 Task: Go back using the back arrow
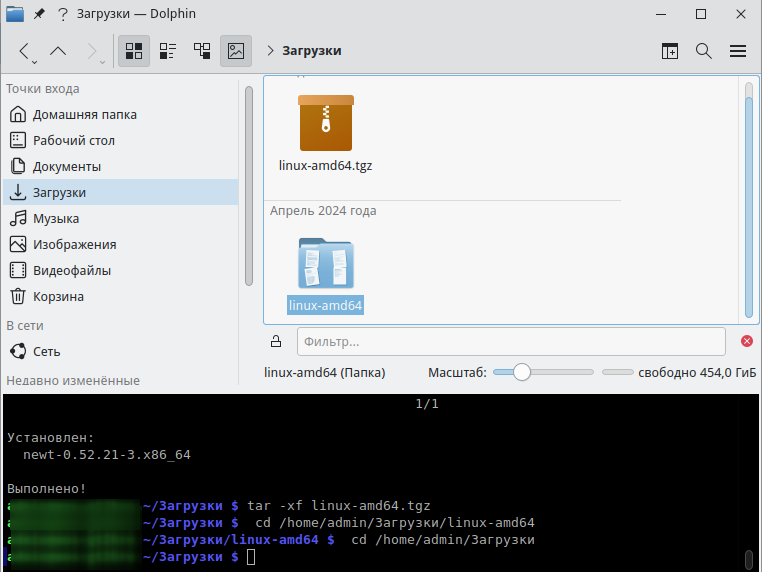tap(25, 51)
